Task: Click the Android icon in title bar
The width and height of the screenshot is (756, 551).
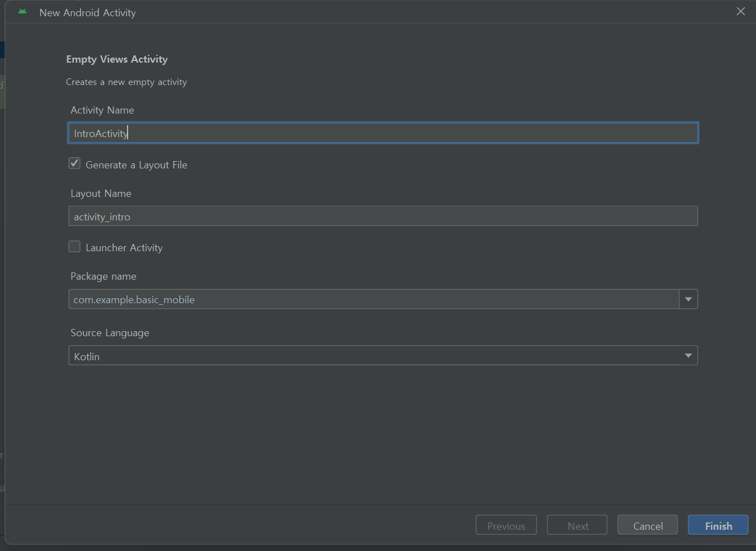Action: tap(22, 12)
